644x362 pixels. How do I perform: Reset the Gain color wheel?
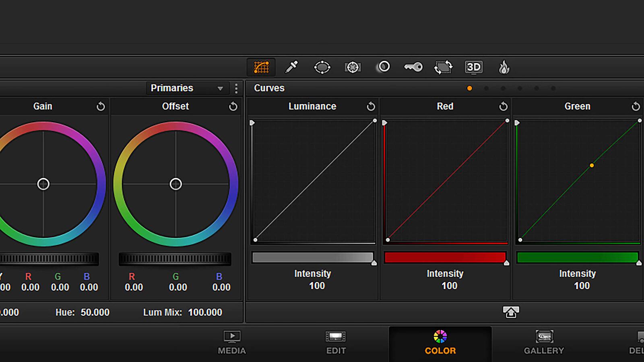101,107
